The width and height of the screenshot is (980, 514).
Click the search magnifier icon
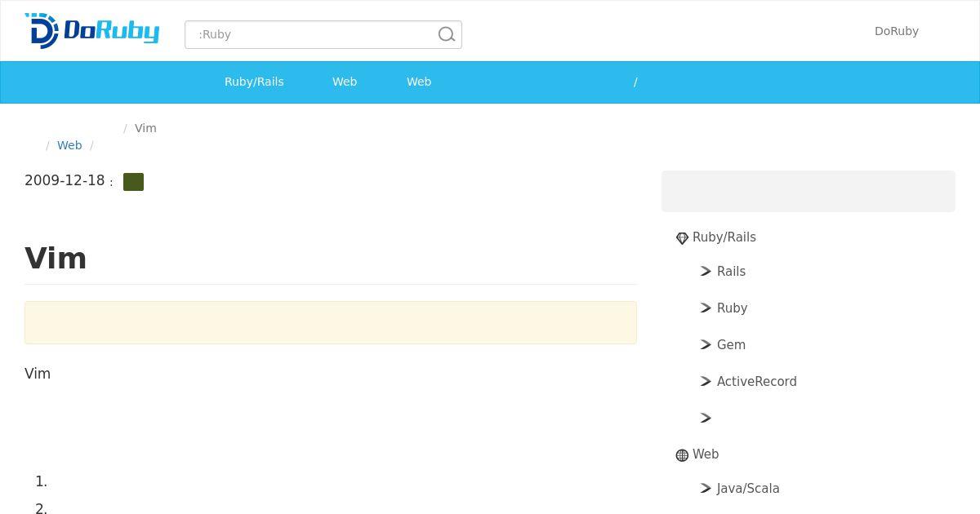point(447,34)
